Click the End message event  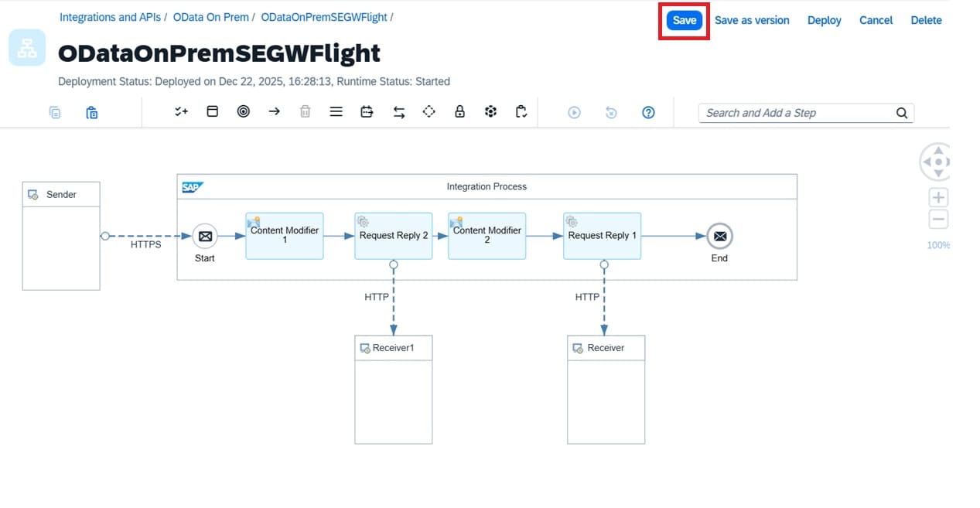coord(719,236)
